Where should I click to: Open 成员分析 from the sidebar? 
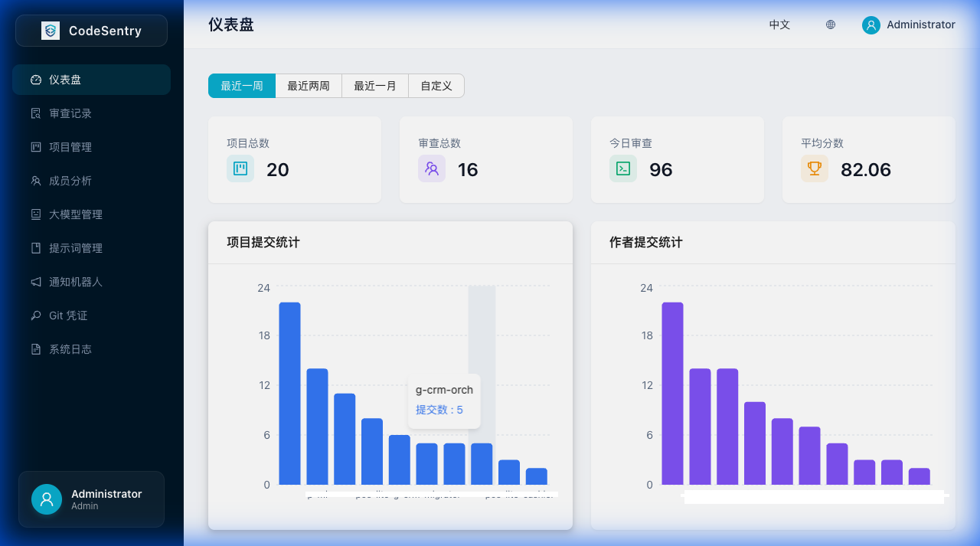(x=35, y=181)
